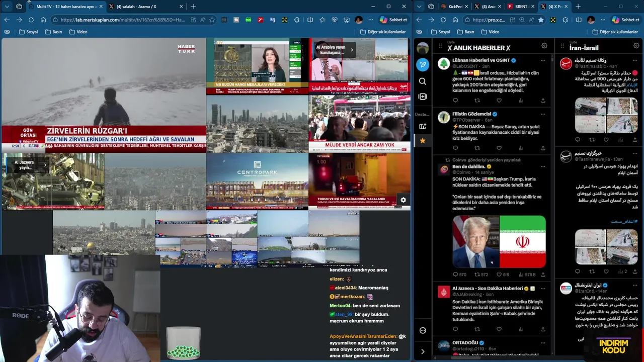
Task: Click add column icon in X Pro sidebar
Action: coord(423,97)
